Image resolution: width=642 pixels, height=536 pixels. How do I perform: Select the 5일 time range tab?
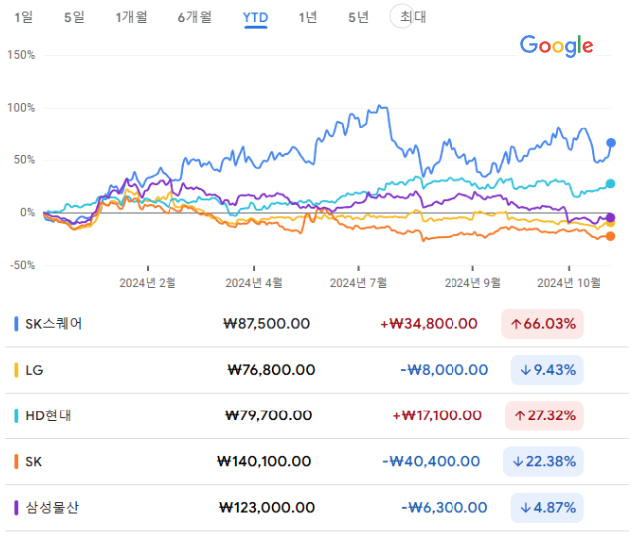click(74, 17)
